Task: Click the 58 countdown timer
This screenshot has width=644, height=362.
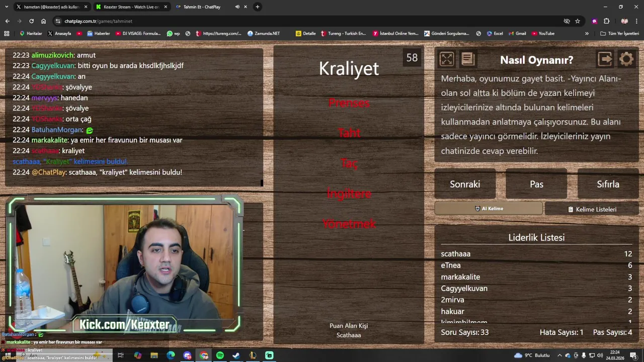Action: tap(412, 58)
